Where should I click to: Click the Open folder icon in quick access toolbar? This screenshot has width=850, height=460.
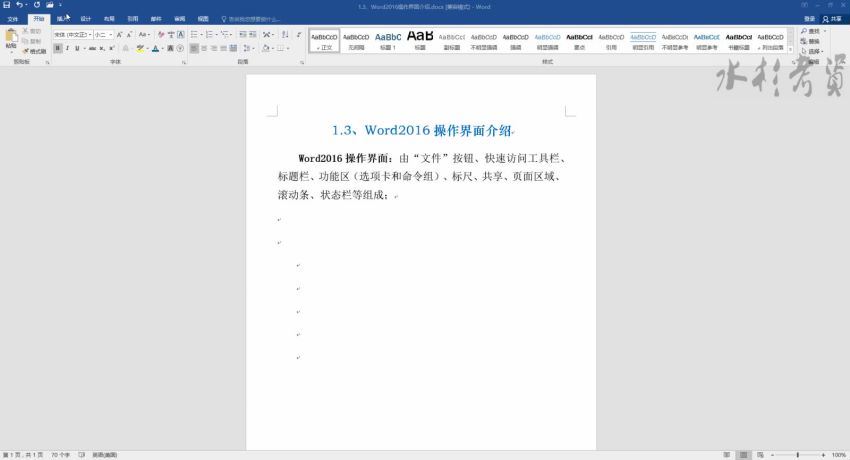pyautogui.click(x=50, y=5)
